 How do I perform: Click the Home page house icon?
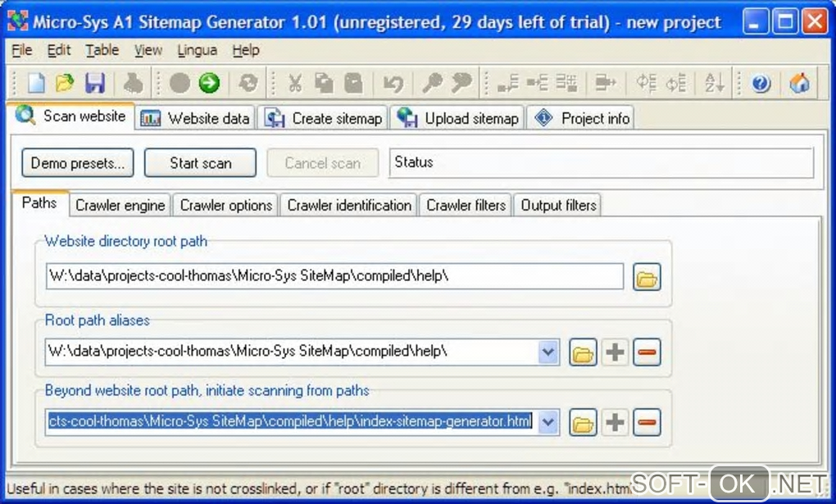pos(800,84)
